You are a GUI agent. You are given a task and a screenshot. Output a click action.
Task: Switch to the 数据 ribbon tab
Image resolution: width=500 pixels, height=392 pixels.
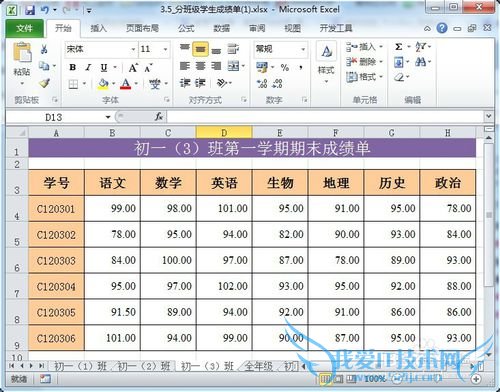coord(222,28)
